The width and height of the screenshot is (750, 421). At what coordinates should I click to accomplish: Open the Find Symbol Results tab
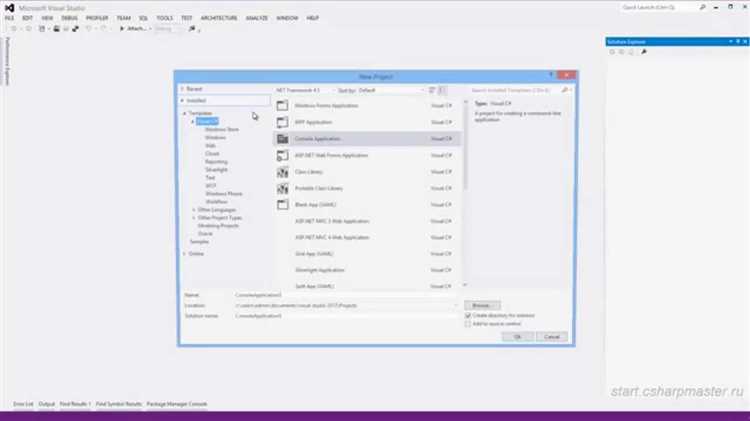click(x=119, y=404)
